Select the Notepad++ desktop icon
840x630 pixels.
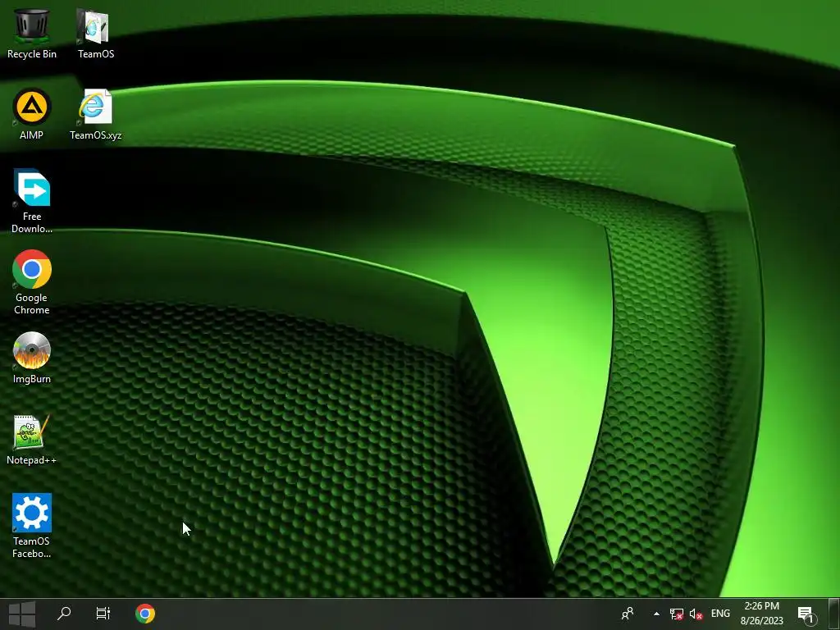point(32,440)
